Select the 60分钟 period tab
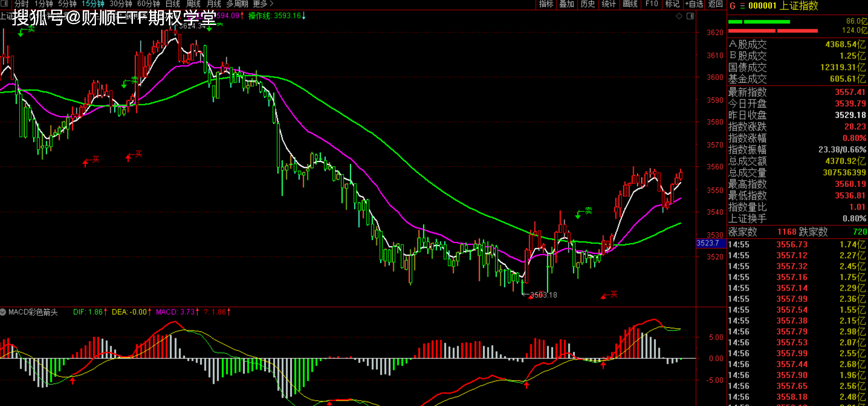Viewport: 868px width, 406px height. click(149, 4)
